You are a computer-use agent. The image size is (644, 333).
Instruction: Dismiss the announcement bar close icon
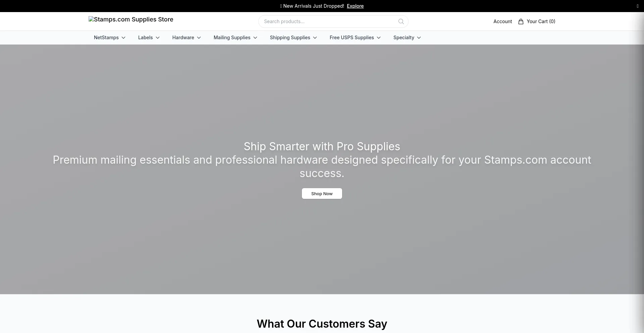(638, 6)
